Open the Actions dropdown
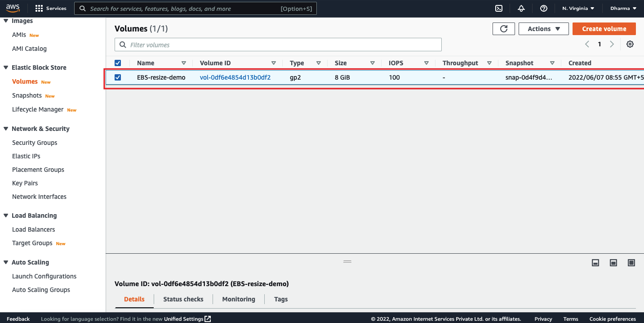 click(x=544, y=29)
